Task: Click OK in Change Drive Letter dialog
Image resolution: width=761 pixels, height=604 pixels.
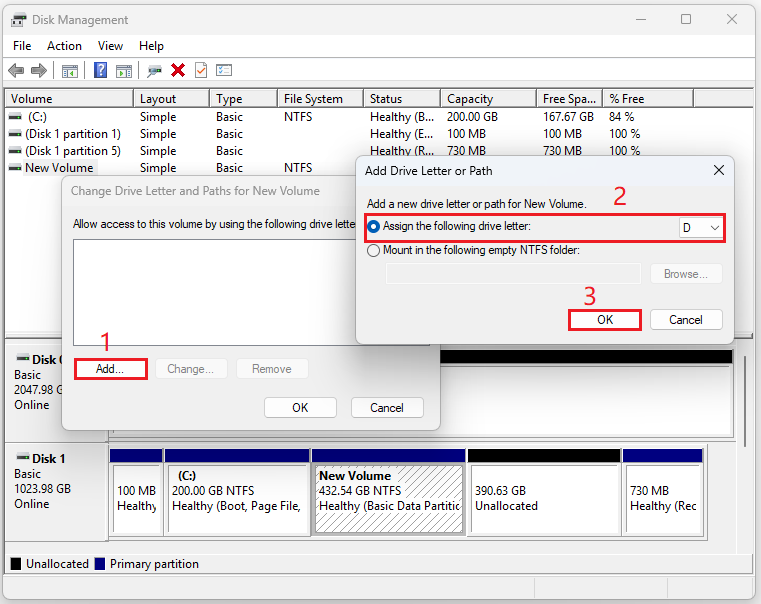Action: pyautogui.click(x=300, y=408)
